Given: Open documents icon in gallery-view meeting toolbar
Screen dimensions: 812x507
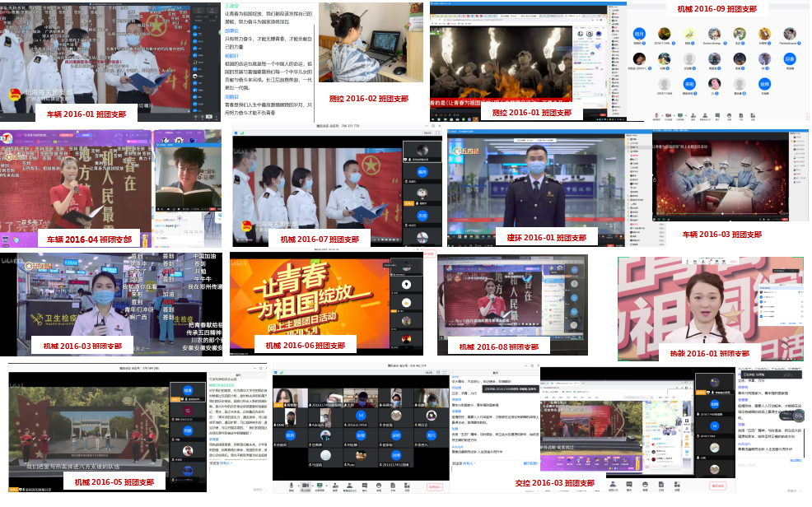Looking at the screenshot, I should (x=392, y=486).
